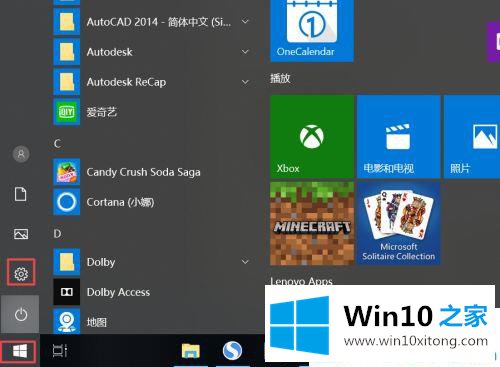This screenshot has width=500, height=367.
Task: Open the Dolby Access app icon
Action: point(67,292)
